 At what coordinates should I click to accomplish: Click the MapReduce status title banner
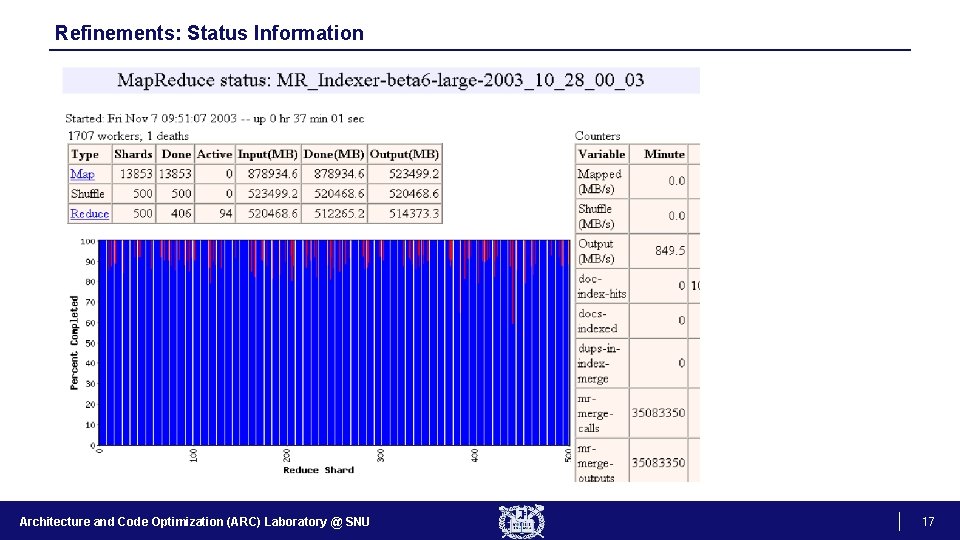coord(381,80)
